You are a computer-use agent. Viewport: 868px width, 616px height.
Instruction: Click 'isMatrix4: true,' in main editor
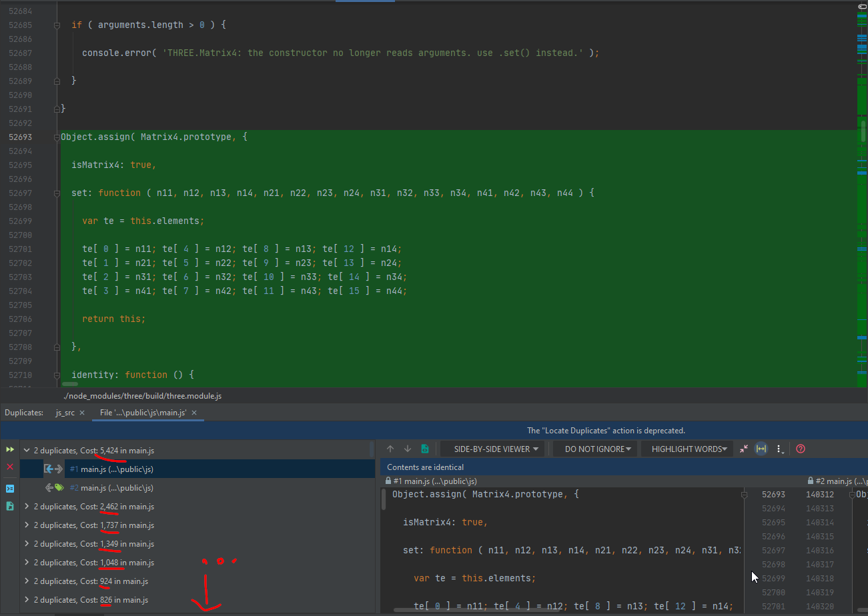(113, 165)
